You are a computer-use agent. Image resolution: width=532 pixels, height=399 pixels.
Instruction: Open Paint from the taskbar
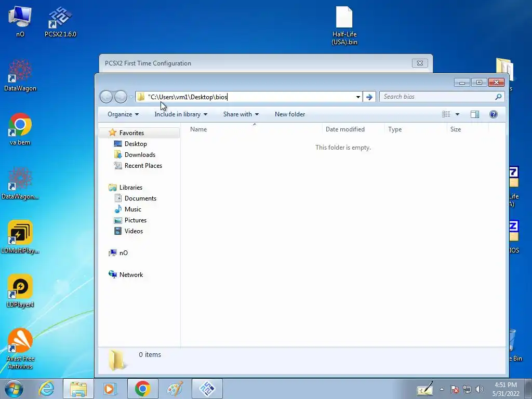click(175, 389)
